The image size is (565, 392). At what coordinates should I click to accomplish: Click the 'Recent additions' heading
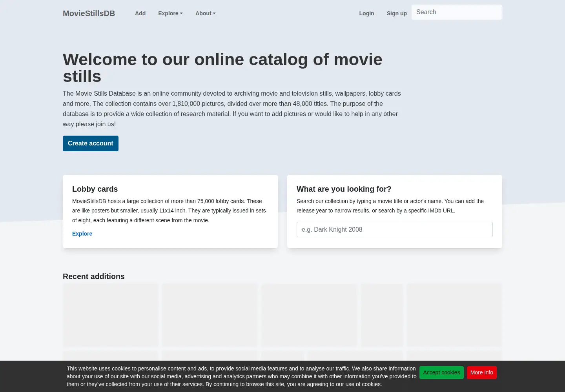pyautogui.click(x=94, y=276)
